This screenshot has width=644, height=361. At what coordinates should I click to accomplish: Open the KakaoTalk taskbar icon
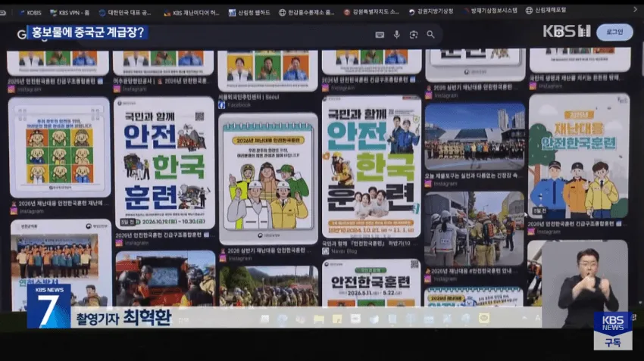(484, 318)
